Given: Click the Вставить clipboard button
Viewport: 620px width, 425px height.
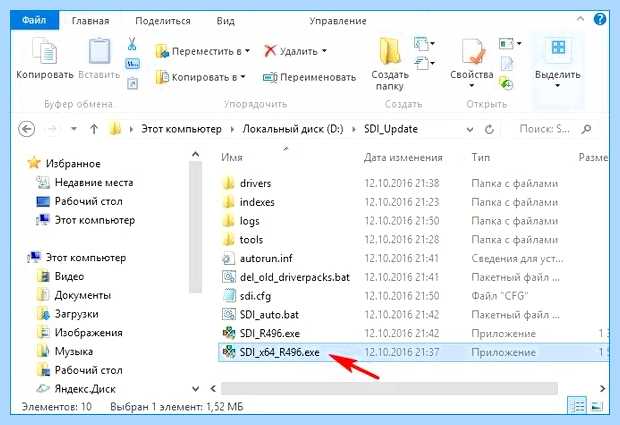Looking at the screenshot, I should [99, 59].
